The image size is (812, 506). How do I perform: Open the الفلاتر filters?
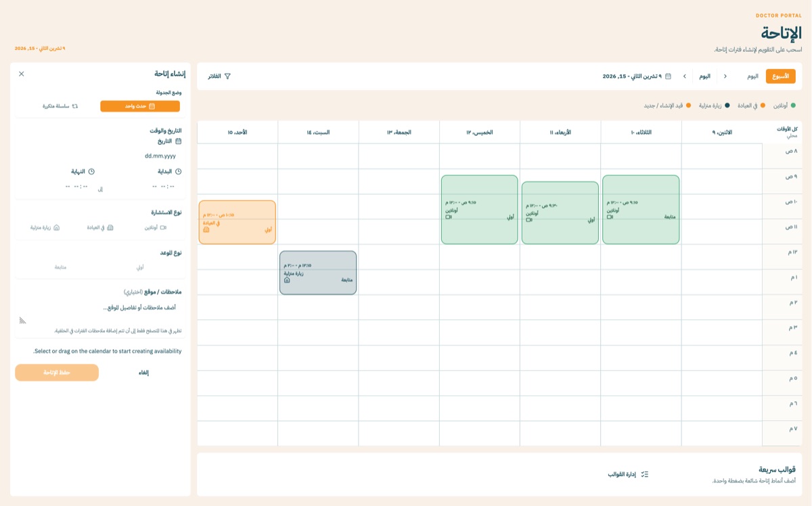(x=219, y=76)
